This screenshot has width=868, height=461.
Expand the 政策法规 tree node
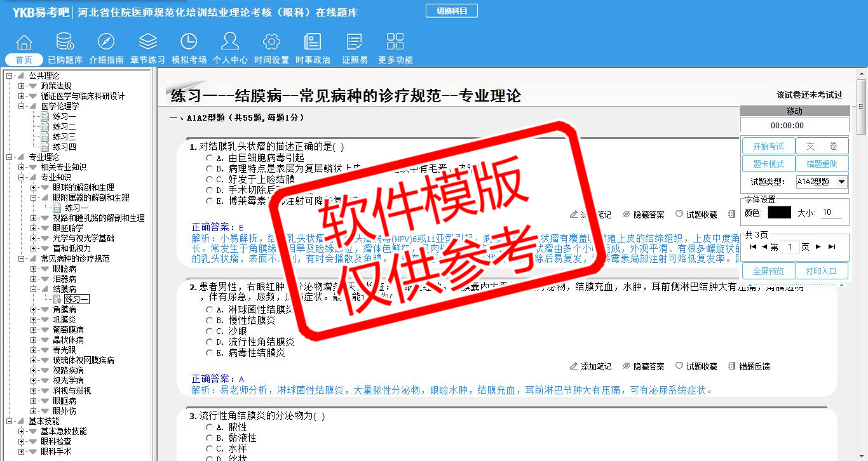tap(22, 86)
